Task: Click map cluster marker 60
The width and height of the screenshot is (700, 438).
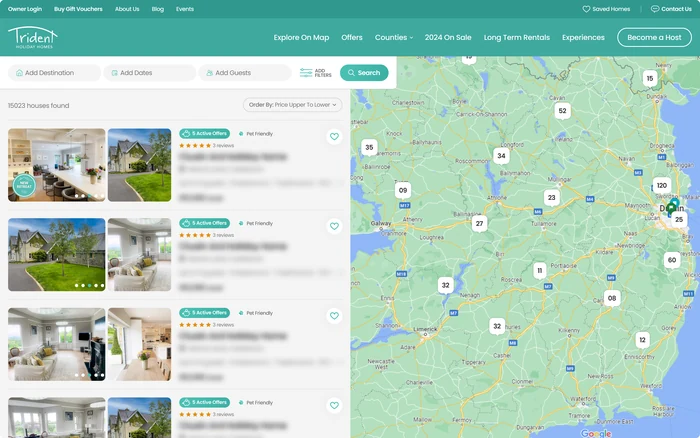Action: pyautogui.click(x=672, y=260)
